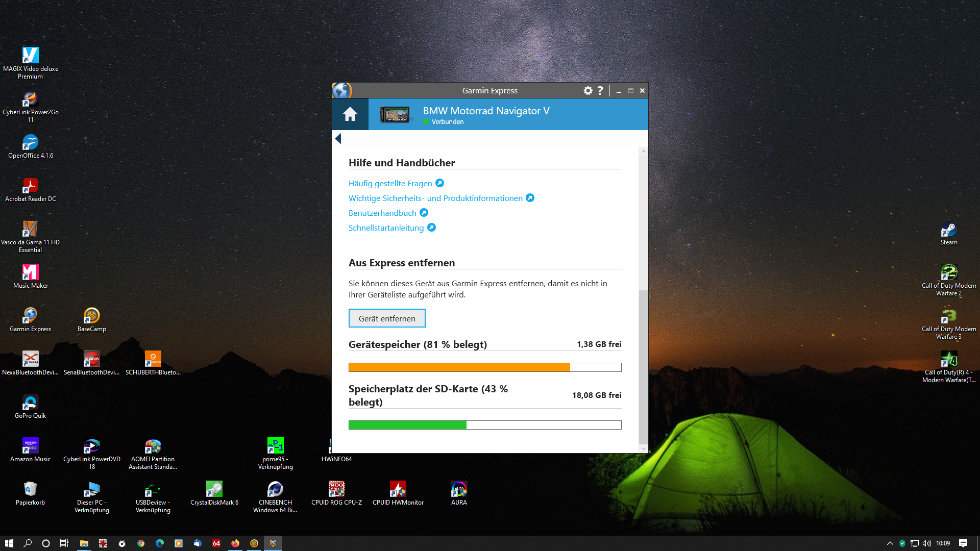Click the Garmin Express home icon
Image resolution: width=980 pixels, height=551 pixels.
[x=350, y=114]
